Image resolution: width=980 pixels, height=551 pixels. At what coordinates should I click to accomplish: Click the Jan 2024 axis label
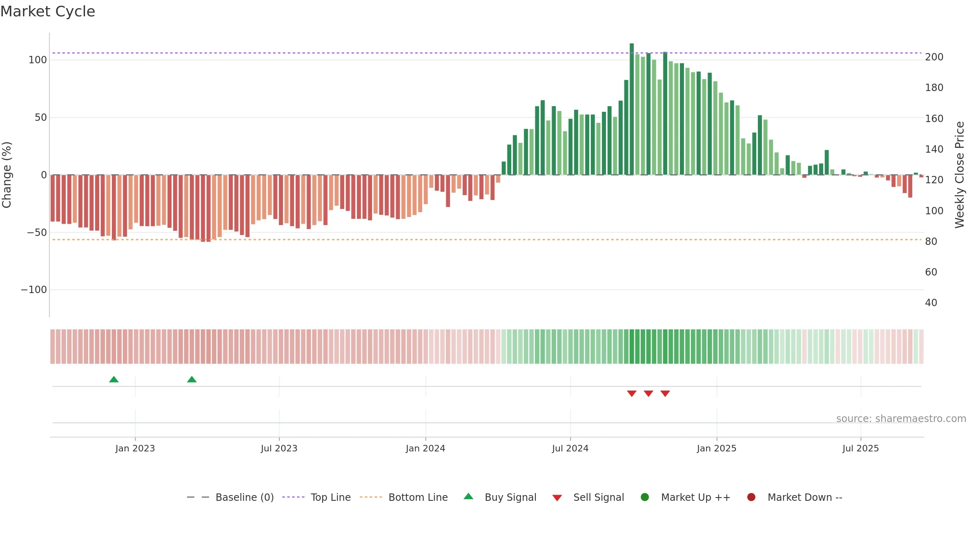pos(425,449)
